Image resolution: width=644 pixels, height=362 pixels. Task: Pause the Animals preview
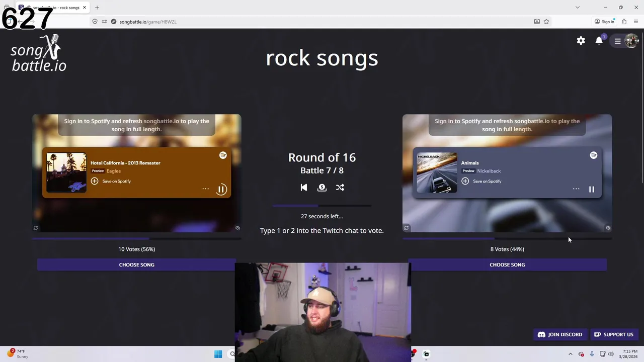point(592,189)
